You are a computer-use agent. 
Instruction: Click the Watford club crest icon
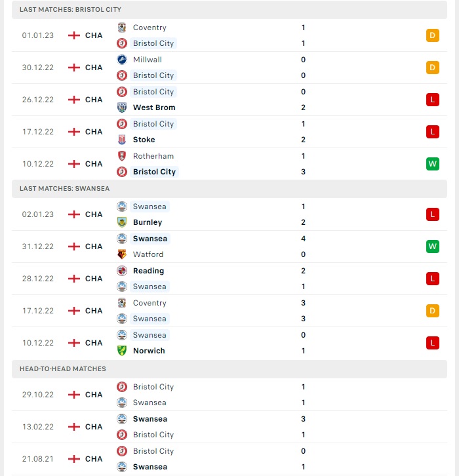coord(122,254)
